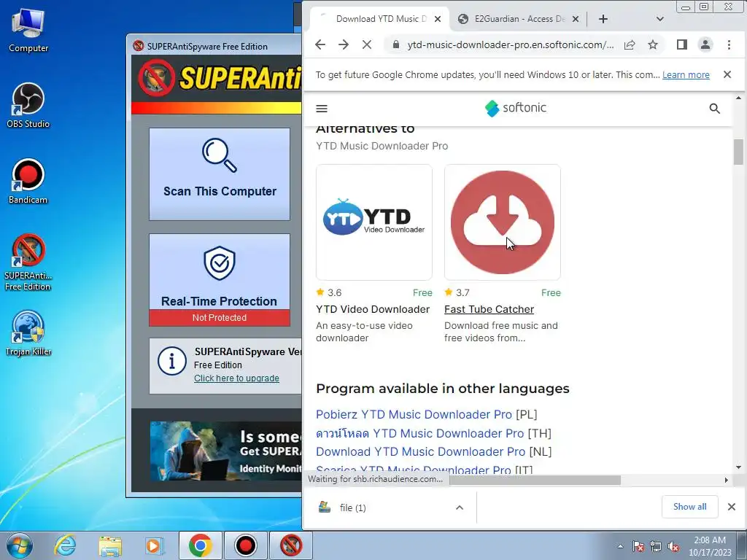This screenshot has width=747, height=560.
Task: Open Softonic hamburger menu
Action: (x=322, y=109)
